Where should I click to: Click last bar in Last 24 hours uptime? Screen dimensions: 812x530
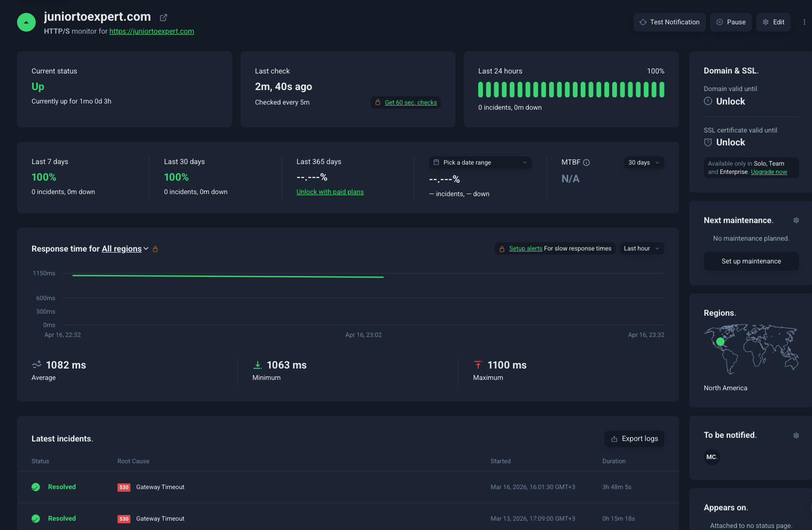[661, 90]
